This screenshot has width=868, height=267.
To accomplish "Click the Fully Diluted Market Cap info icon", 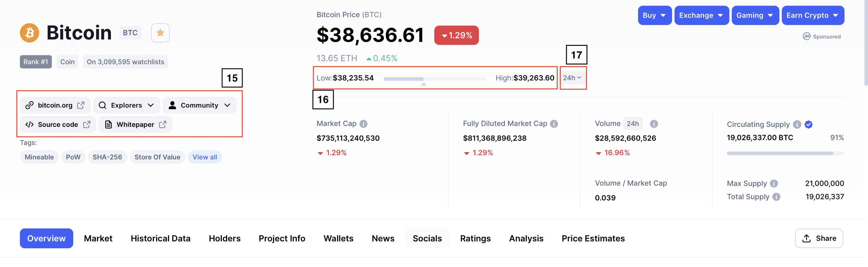I will click(554, 124).
